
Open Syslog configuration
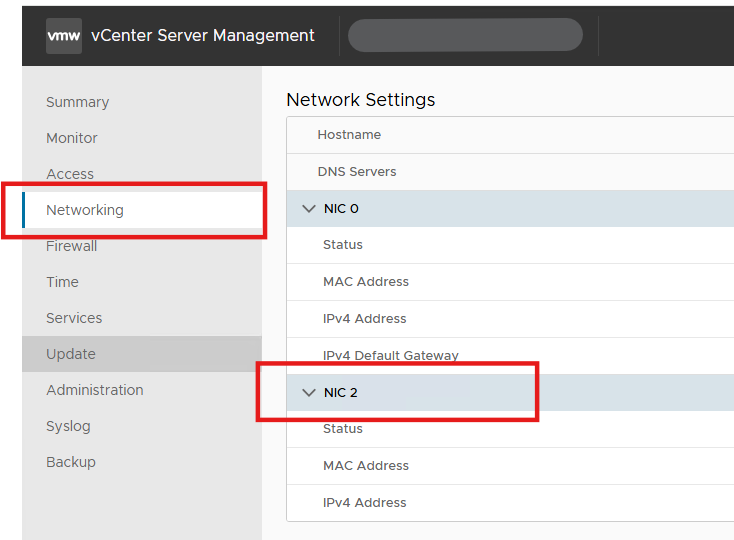(x=68, y=426)
